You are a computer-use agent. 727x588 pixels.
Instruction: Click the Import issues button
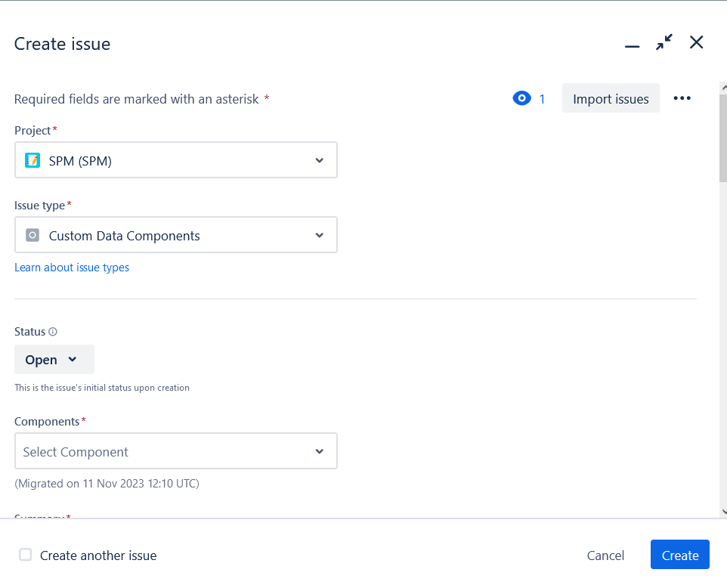click(611, 98)
